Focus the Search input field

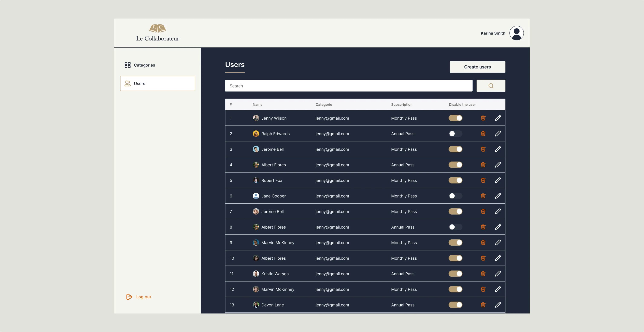click(348, 86)
